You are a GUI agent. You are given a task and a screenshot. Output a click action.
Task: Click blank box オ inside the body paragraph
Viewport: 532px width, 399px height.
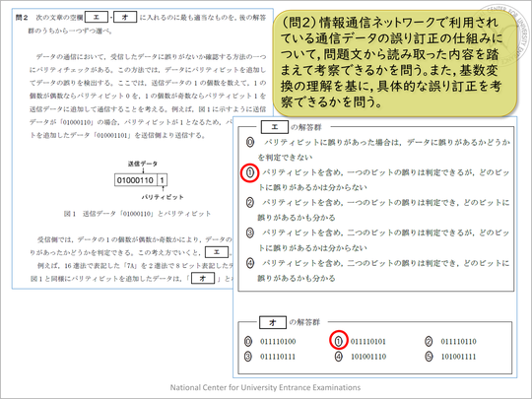[203, 278]
